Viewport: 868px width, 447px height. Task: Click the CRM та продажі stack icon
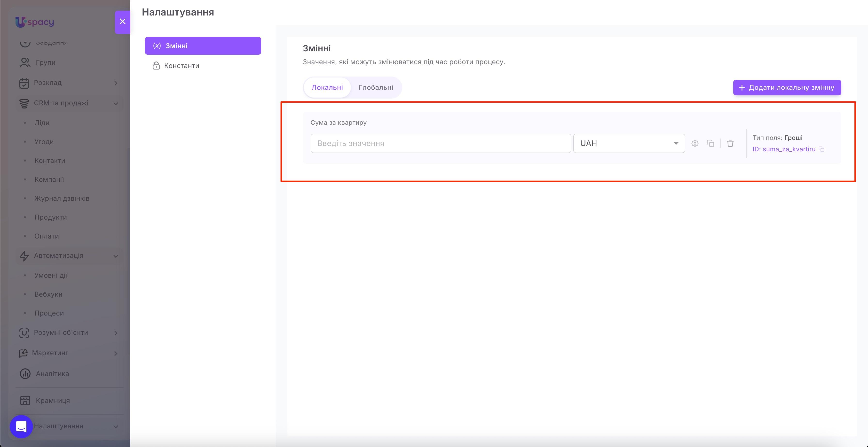click(24, 103)
